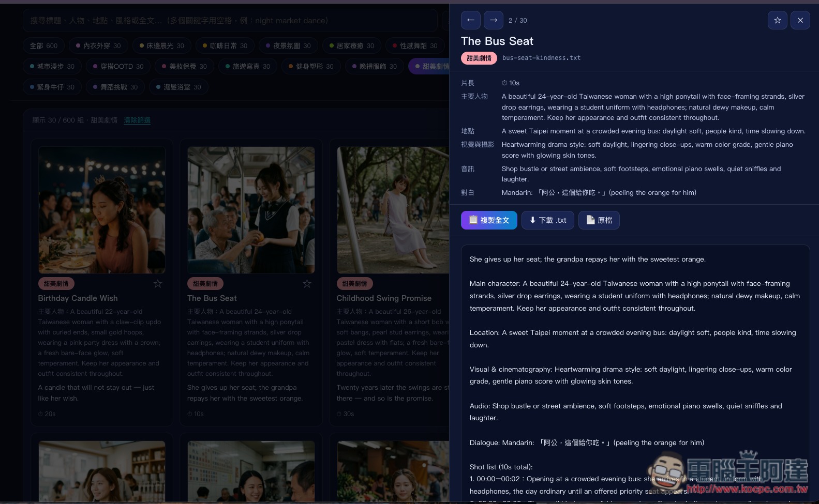
Task: Select the 緊身牛仔 30 filter chip
Action: (52, 87)
